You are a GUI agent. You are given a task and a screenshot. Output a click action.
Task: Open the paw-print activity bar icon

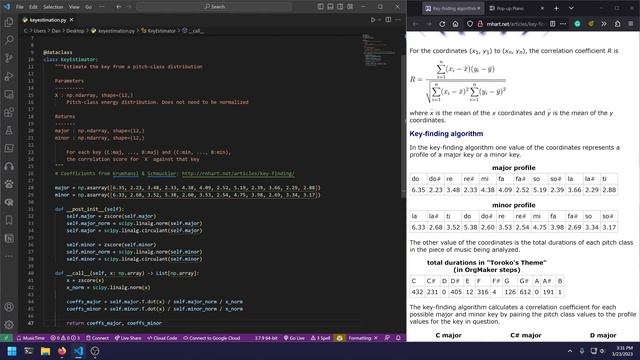(9, 184)
